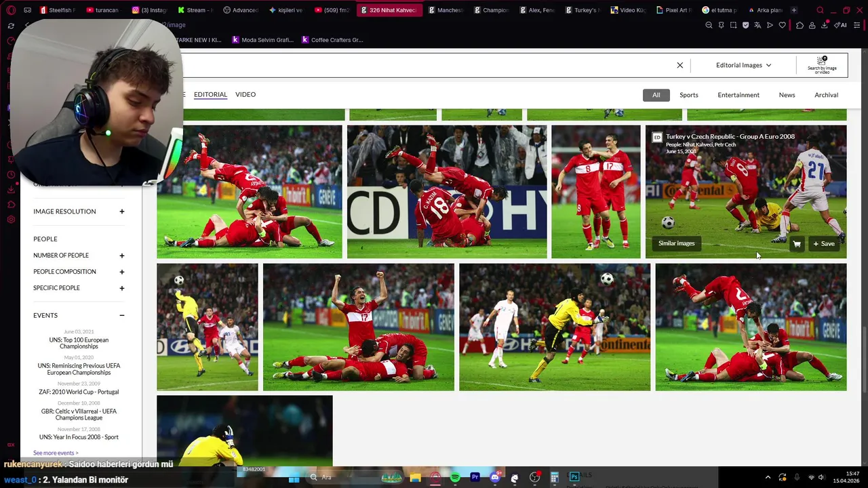Switch to the Instagram browser tab
868x488 pixels.
tap(151, 10)
